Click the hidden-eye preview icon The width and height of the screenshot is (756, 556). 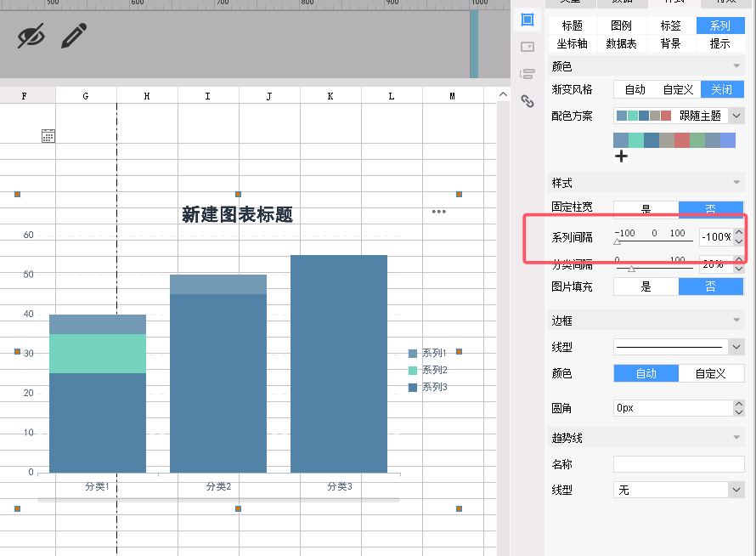31,36
